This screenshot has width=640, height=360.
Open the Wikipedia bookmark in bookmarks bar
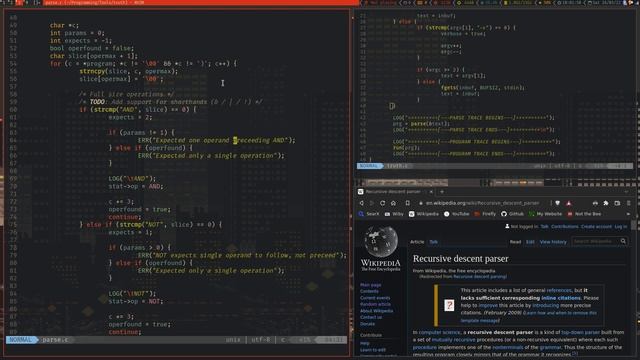pyautogui.click(x=424, y=214)
